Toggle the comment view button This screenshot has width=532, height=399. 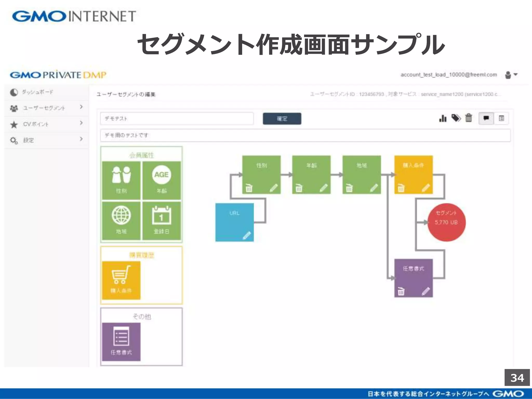tap(486, 118)
